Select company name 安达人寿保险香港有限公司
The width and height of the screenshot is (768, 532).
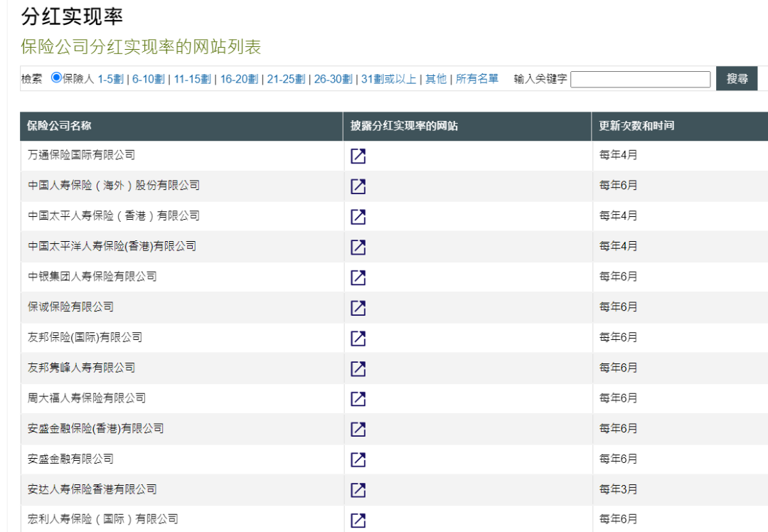(92, 489)
